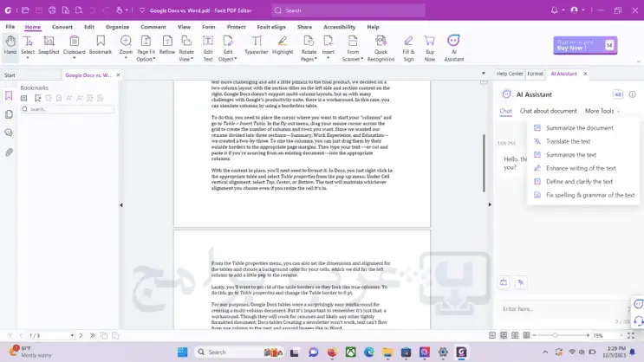Open the Attachments panel in sidebar

(9, 152)
